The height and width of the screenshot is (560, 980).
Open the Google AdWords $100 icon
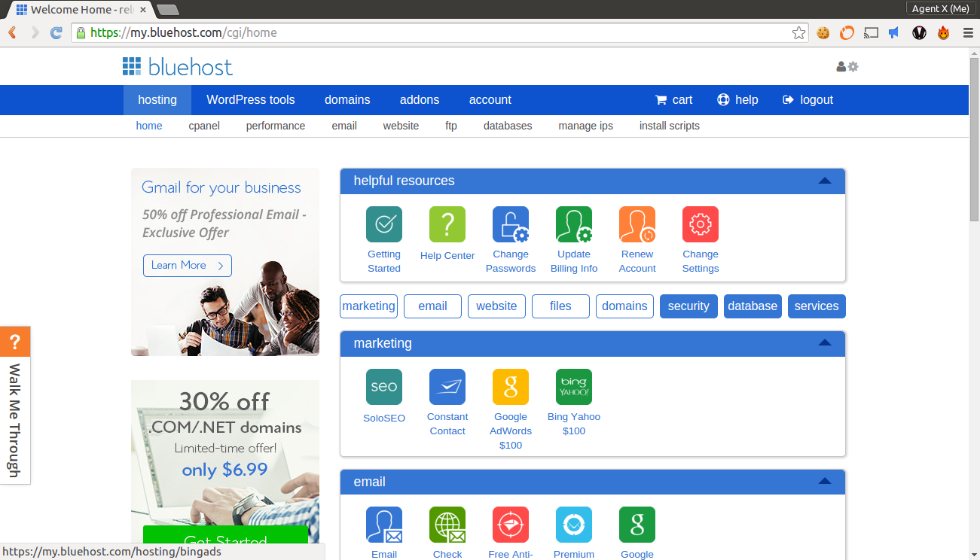point(511,387)
